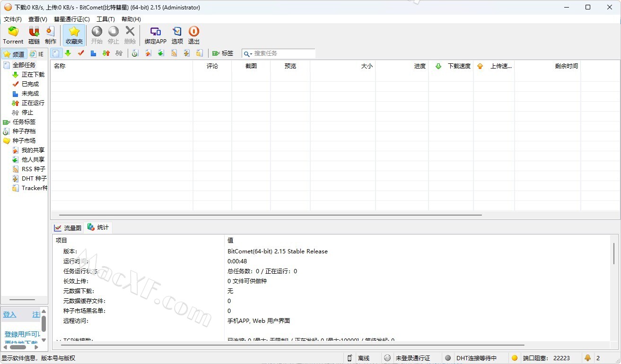
Task: Select 他人共享 in the sidebar tree
Action: [28, 160]
